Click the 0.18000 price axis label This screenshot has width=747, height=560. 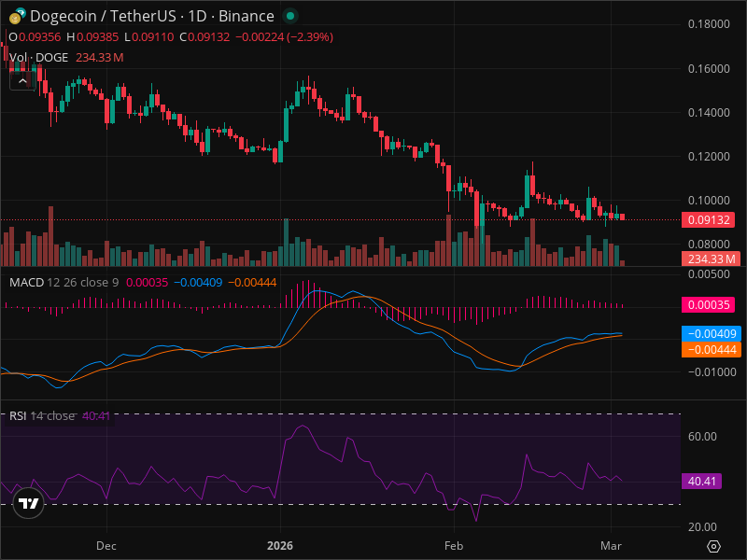[709, 24]
